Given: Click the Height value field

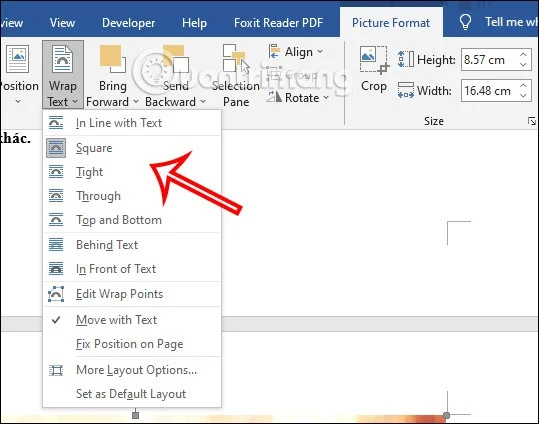Looking at the screenshot, I should tap(489, 60).
